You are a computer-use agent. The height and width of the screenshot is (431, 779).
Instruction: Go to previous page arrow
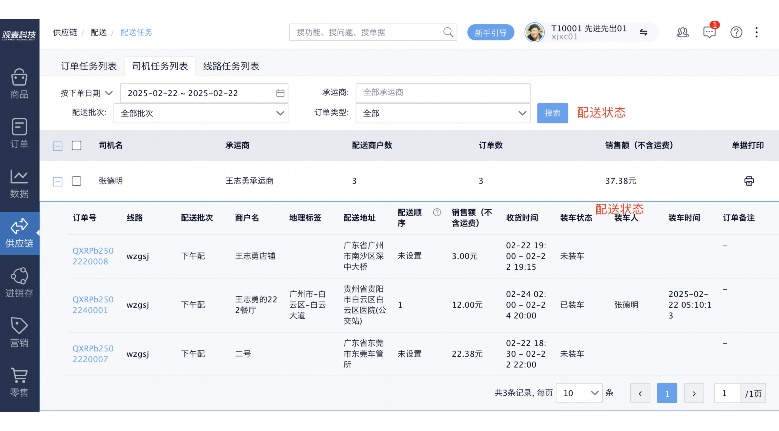pyautogui.click(x=640, y=393)
